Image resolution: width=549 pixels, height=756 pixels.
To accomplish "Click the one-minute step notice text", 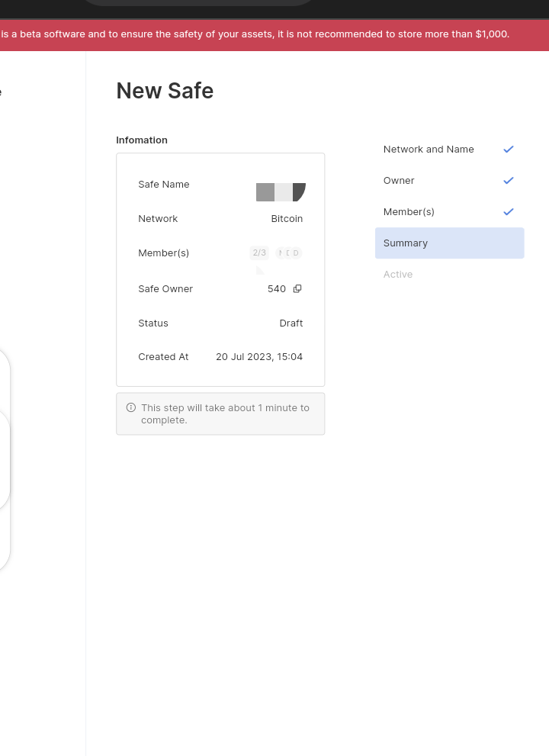I will 226,413.
